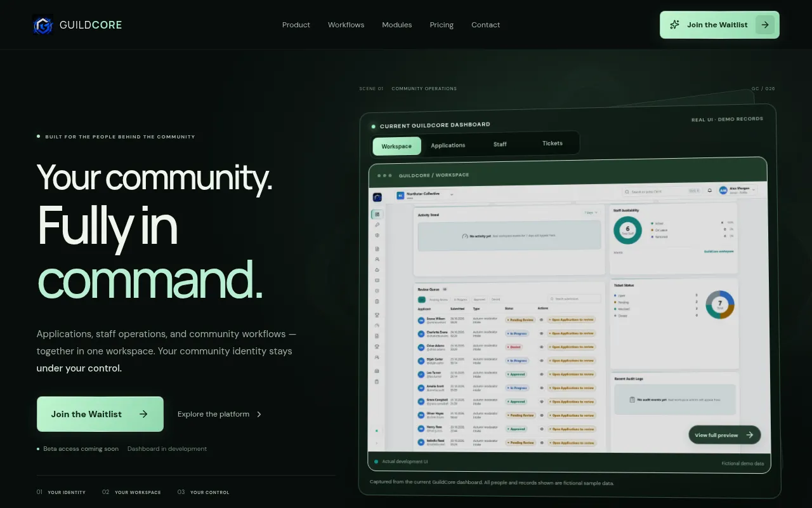Click Emma Wilson's applicant avatar
Screen dimensions: 812x508
(x=421, y=320)
